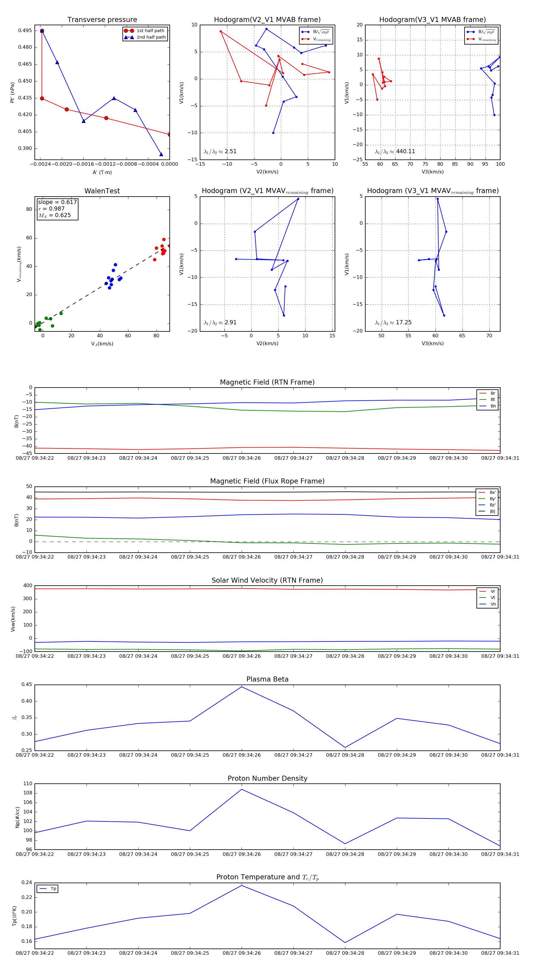Select the "Bt" legend entry
The image size is (535, 980).
click(488, 399)
